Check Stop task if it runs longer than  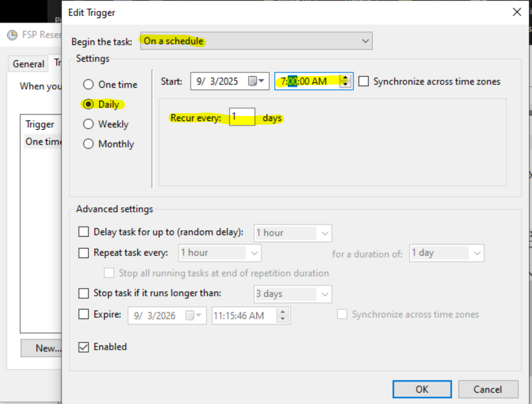[x=83, y=293]
